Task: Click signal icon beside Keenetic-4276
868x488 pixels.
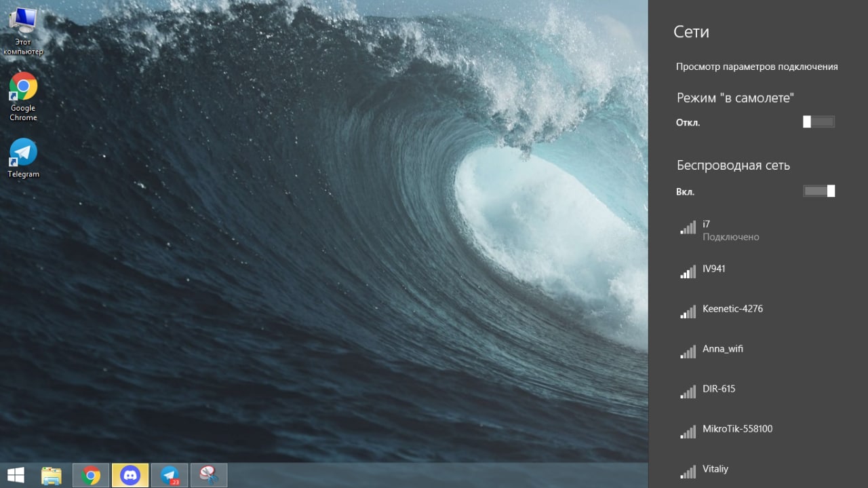Action: pyautogui.click(x=688, y=312)
